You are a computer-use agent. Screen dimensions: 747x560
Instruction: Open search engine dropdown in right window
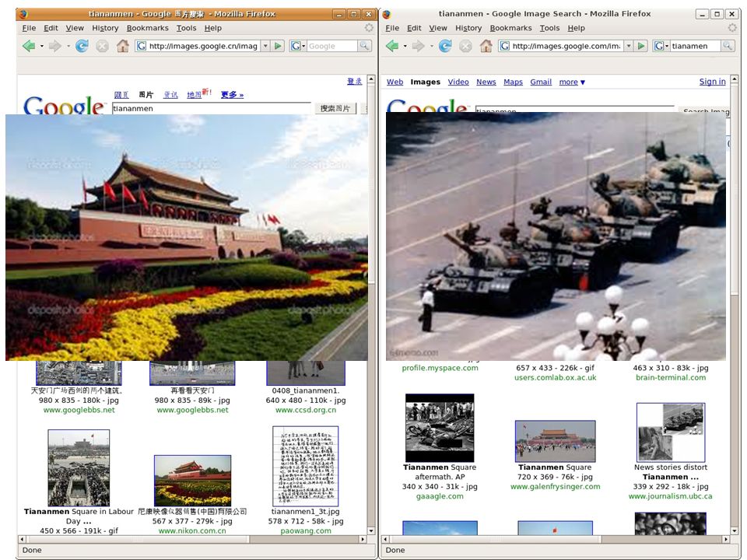point(667,46)
